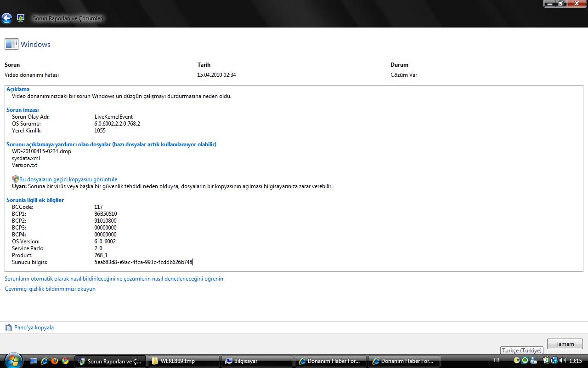Switch to 'Sorun Raporları ve Ç...' taskbar button
Screen dimensions: 588x368
click(110, 361)
